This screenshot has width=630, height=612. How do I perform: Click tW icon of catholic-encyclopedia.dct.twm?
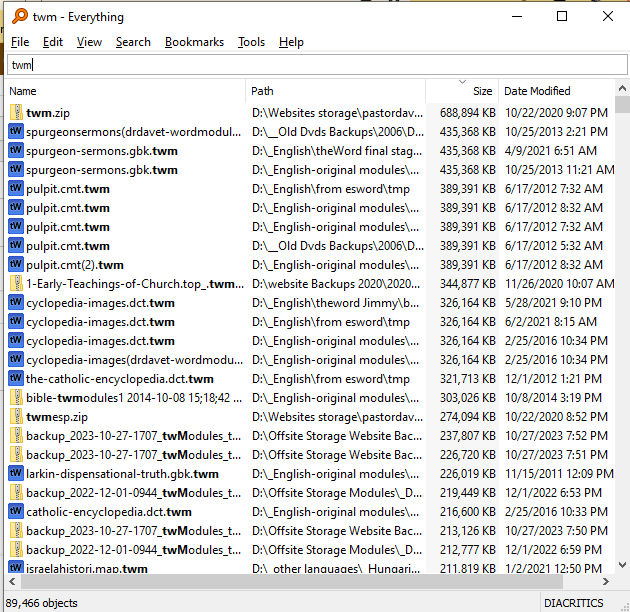pos(16,512)
